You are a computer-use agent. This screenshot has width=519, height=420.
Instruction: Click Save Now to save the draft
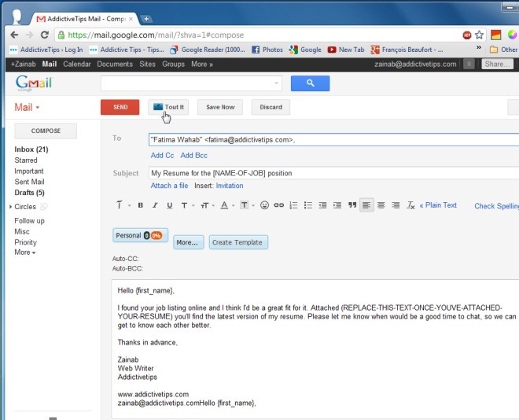(220, 107)
